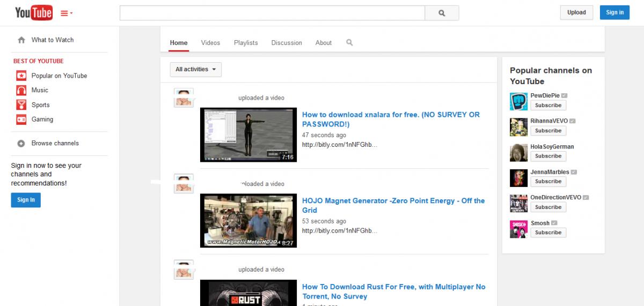Open HOJO Magnet Generator title link
The image size is (644, 306).
coord(393,205)
